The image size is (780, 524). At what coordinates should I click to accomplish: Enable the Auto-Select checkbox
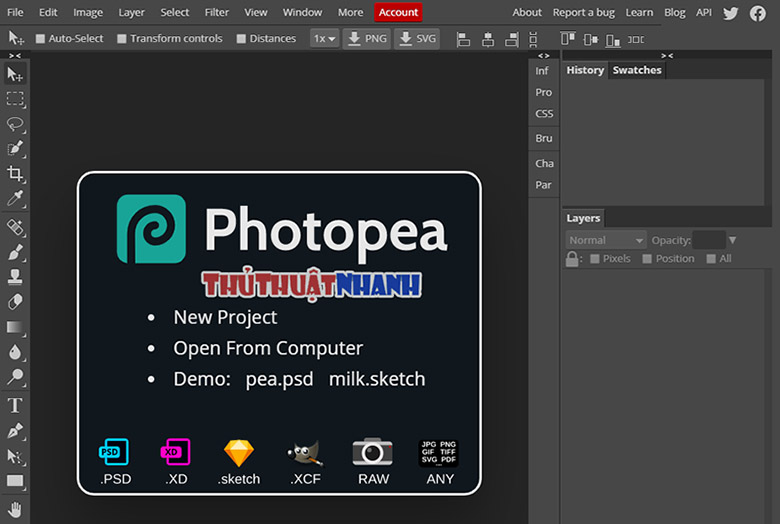tap(40, 38)
